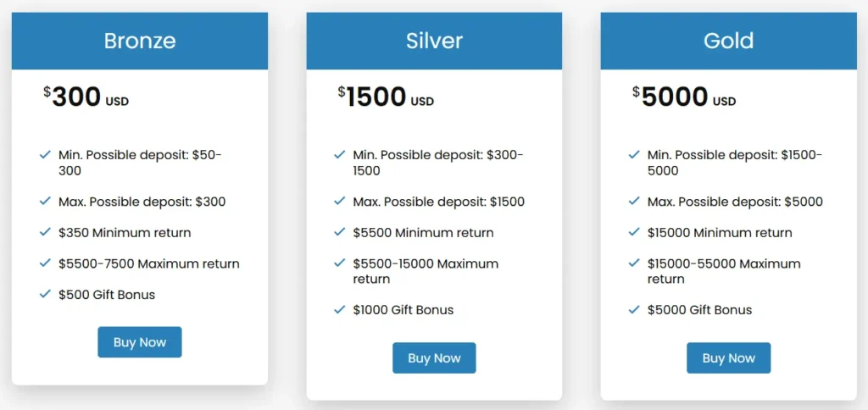Click checkmark beside Max. Possible deposit: $5000
The width and height of the screenshot is (868, 410).
pos(634,202)
